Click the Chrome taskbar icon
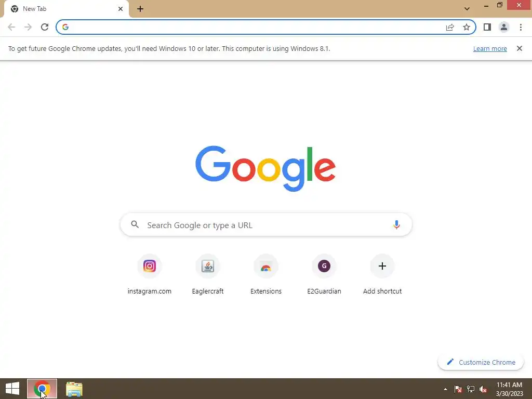The width and height of the screenshot is (532, 399). [42, 389]
